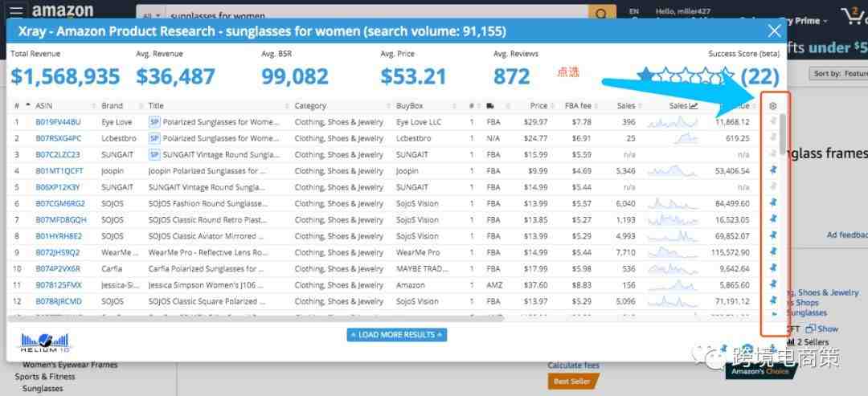This screenshot has width=868, height=396.
Task: Click the Sales trend chart column header icon
Action: click(x=693, y=106)
